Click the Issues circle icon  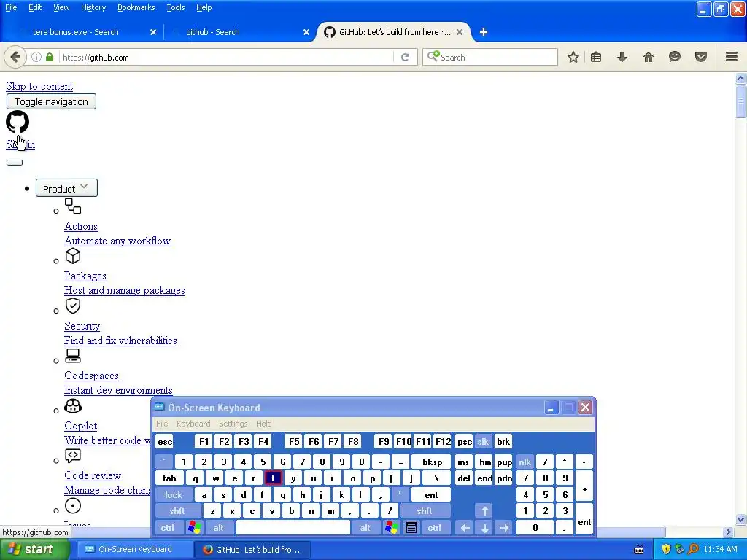[73, 506]
